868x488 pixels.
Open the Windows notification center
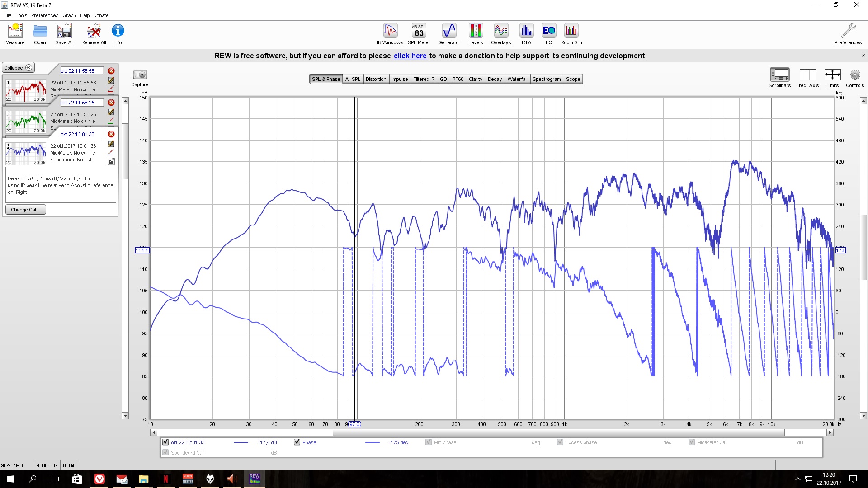pos(853,479)
